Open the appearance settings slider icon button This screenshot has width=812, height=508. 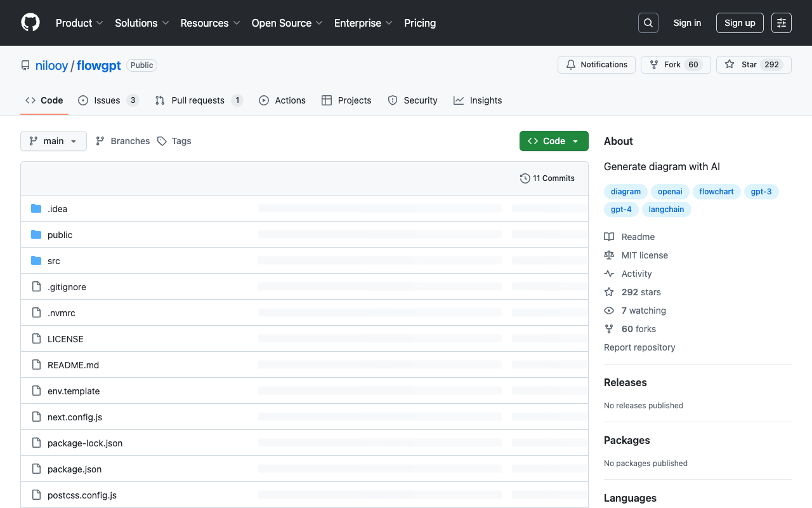[x=782, y=23]
